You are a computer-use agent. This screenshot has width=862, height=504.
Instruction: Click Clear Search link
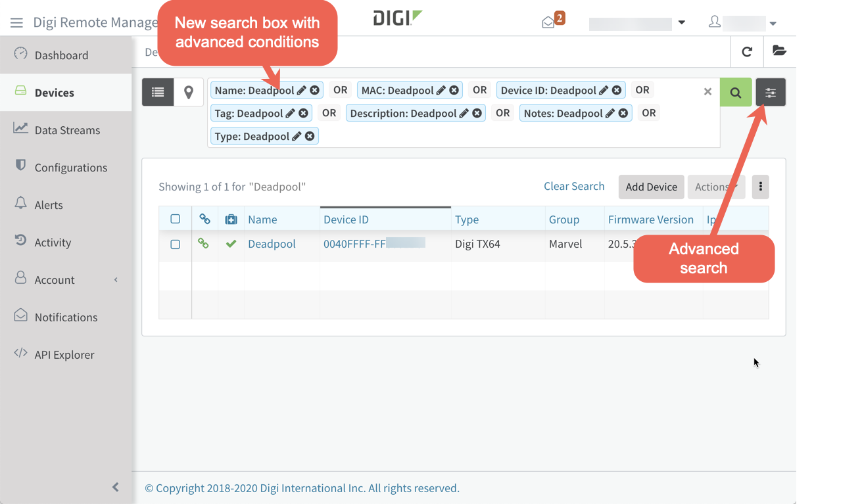click(574, 186)
